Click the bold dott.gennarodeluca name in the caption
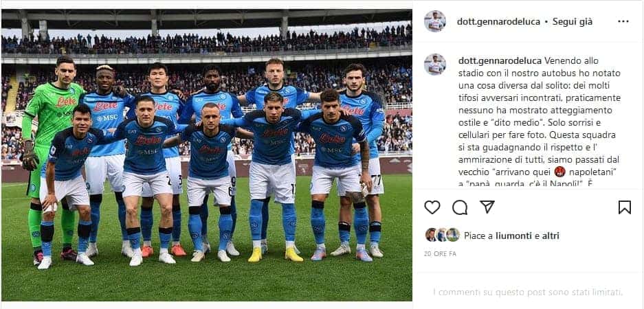644x309 pixels. pyautogui.click(x=500, y=60)
